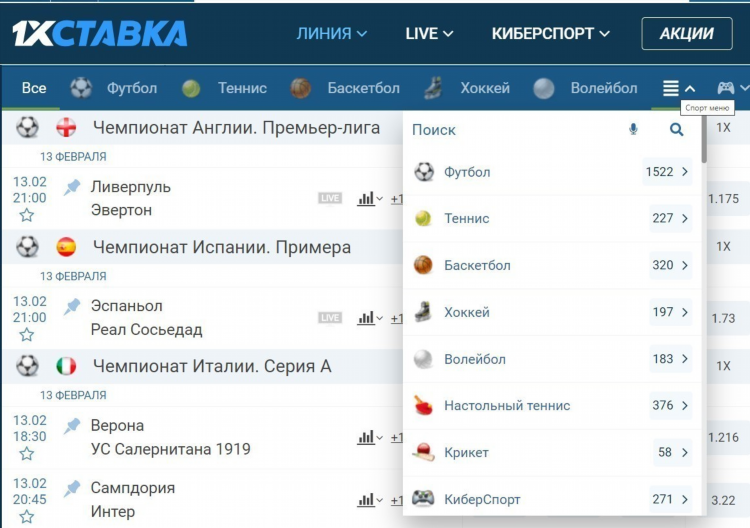Choose Теннис in the sport menu list
The width and height of the screenshot is (750, 528).
tap(552, 218)
